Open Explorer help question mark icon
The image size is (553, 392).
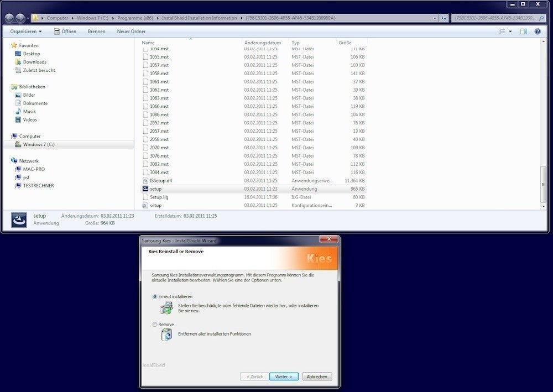(538, 32)
